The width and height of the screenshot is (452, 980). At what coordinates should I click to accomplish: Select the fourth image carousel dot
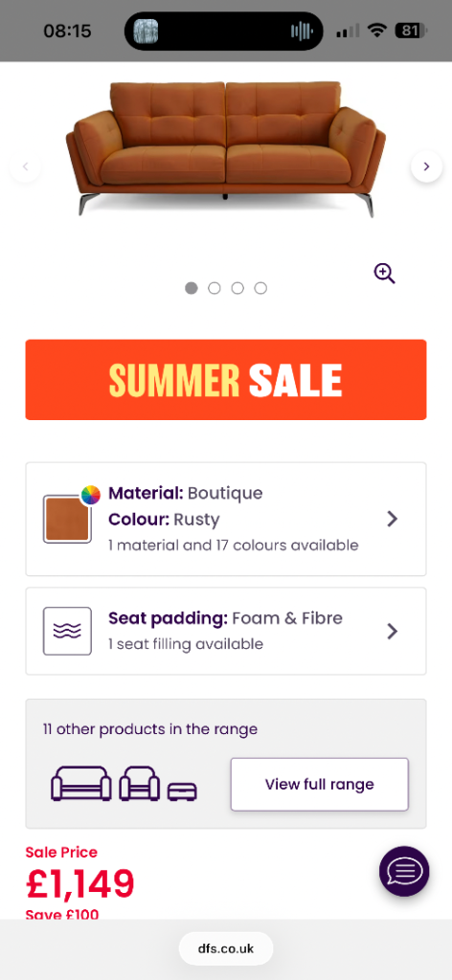260,288
